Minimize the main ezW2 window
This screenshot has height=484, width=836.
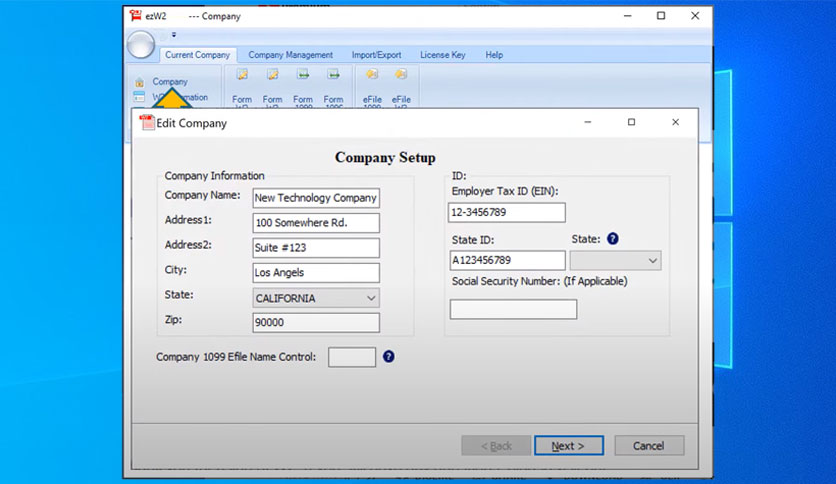pos(628,16)
